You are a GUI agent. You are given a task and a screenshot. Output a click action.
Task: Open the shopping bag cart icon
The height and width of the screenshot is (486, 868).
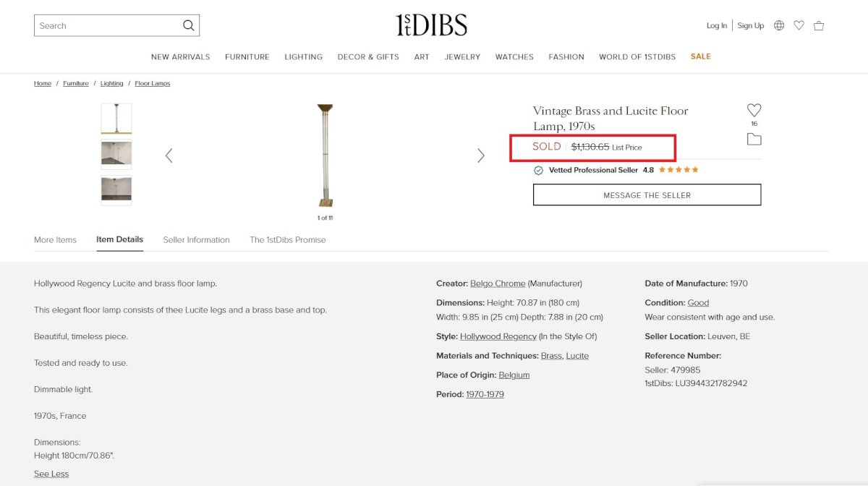coord(819,25)
